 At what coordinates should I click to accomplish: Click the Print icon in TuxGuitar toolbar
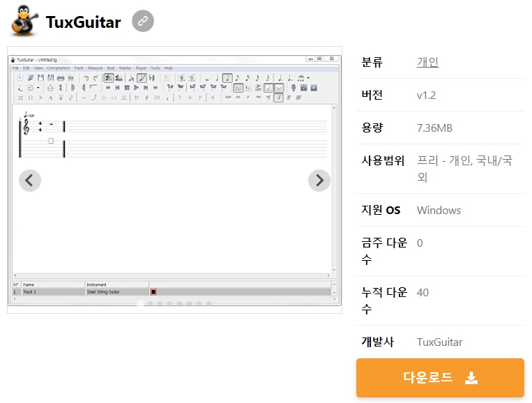pos(61,78)
